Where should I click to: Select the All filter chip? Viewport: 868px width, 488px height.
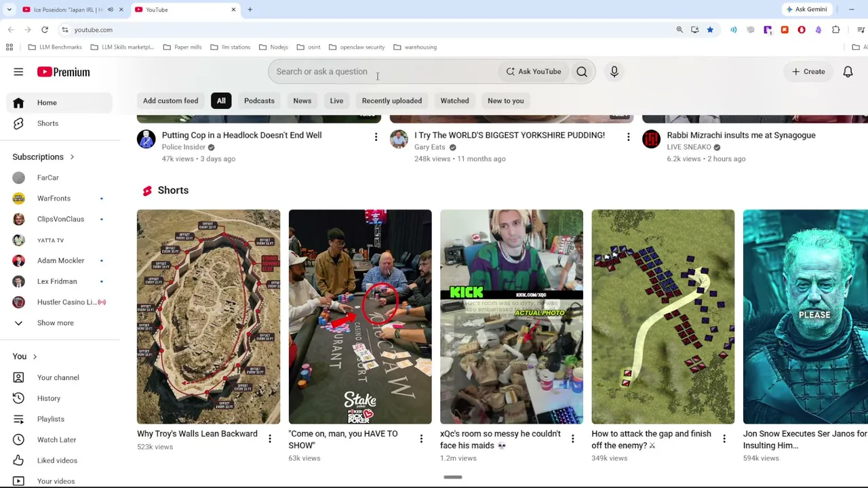(221, 101)
